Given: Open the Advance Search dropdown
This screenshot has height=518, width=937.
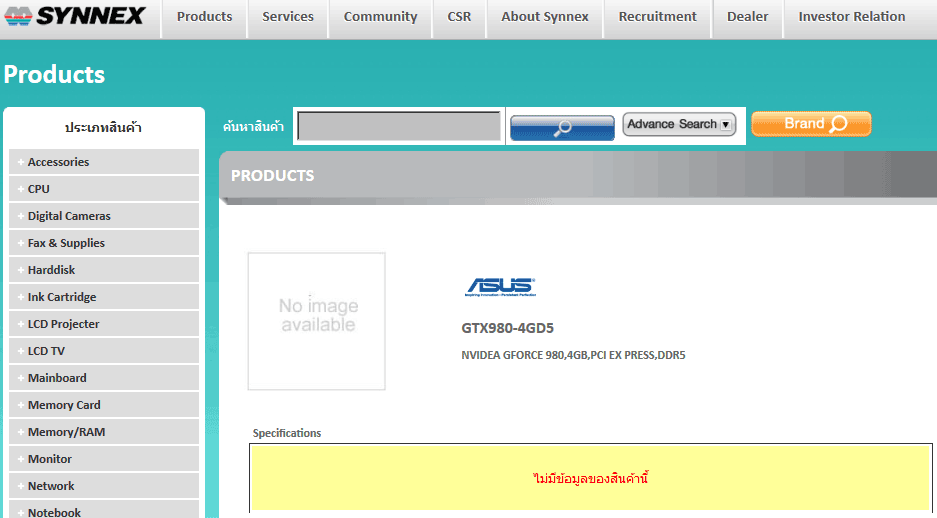Looking at the screenshot, I should [x=679, y=124].
